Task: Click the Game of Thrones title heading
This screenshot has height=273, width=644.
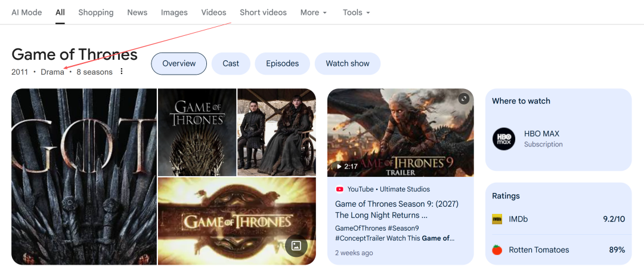Action: coord(75,54)
